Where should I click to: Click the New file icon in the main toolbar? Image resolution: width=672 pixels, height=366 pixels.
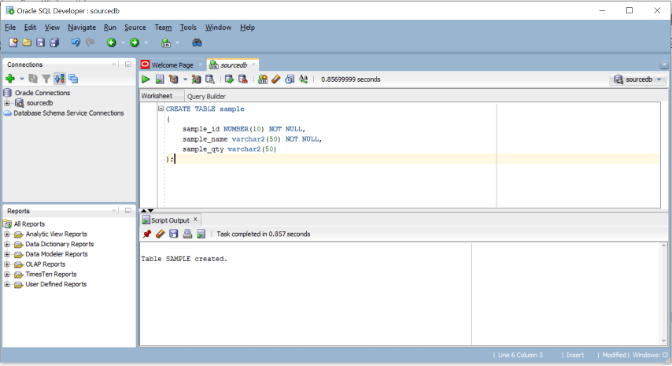pos(13,42)
